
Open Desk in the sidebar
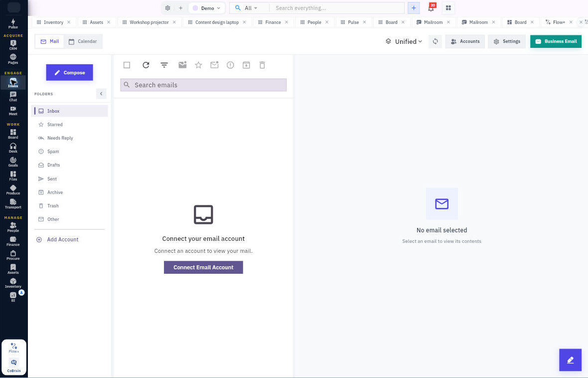pos(13,148)
